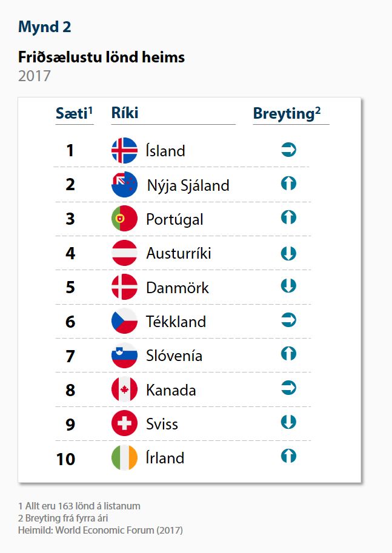Click the Ríki column header
The image size is (392, 553).
click(x=125, y=113)
